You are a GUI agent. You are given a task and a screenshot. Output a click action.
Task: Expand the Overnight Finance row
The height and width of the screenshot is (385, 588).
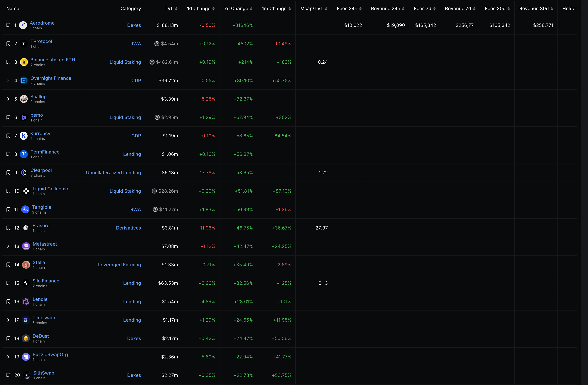click(x=8, y=80)
